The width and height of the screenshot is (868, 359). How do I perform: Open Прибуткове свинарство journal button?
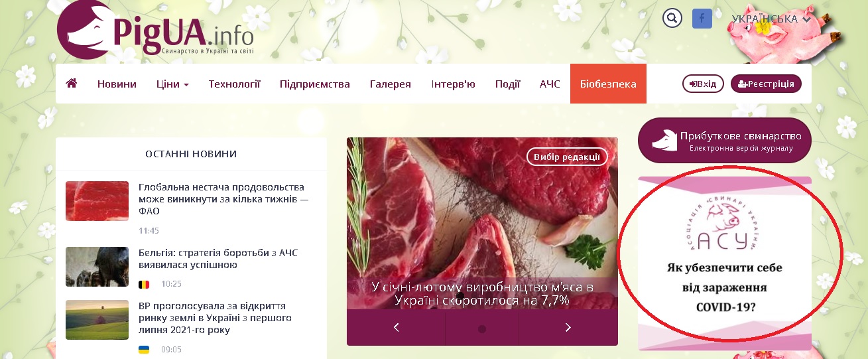[x=725, y=140]
